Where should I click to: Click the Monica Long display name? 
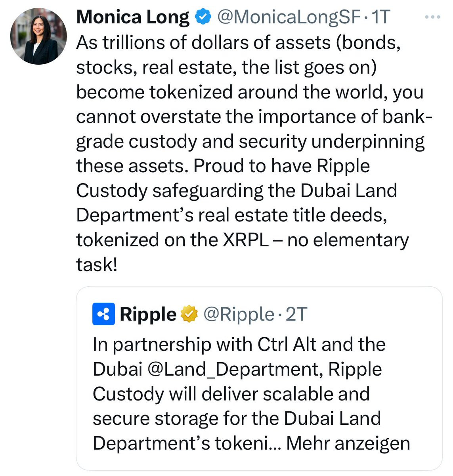point(133,17)
